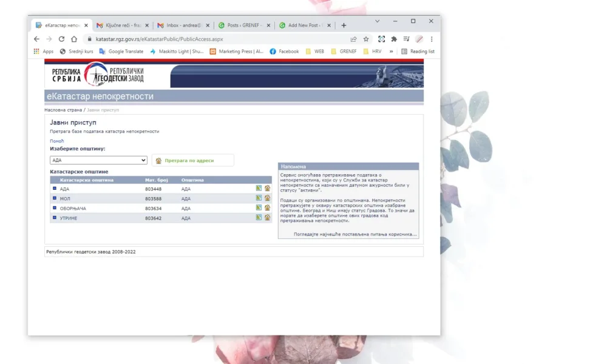Open the tab search chevron
607x364 pixels.
click(377, 21)
